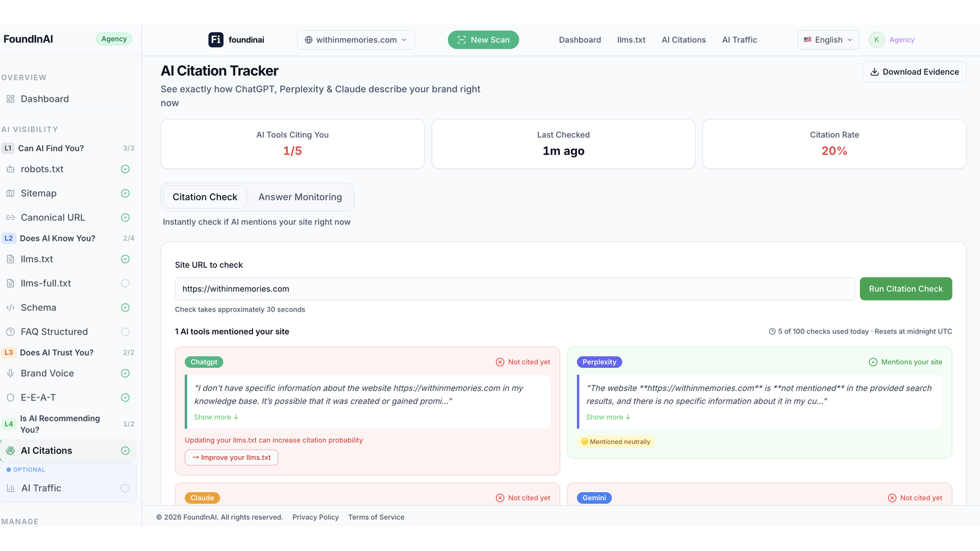Click the E-E-A-T green status check
Image resolution: width=980 pixels, height=551 pixels.
click(125, 397)
